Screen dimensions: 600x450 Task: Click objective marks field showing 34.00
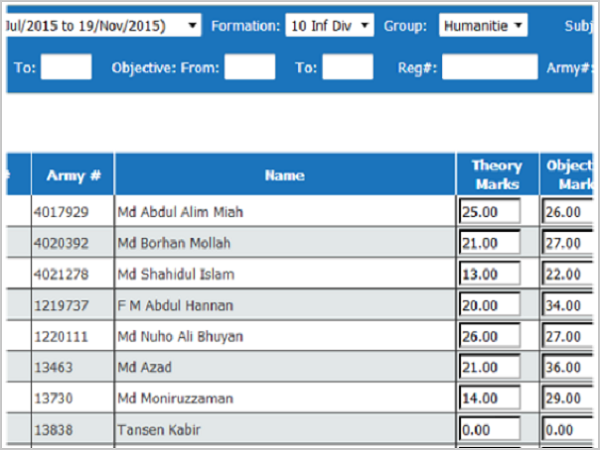(568, 305)
